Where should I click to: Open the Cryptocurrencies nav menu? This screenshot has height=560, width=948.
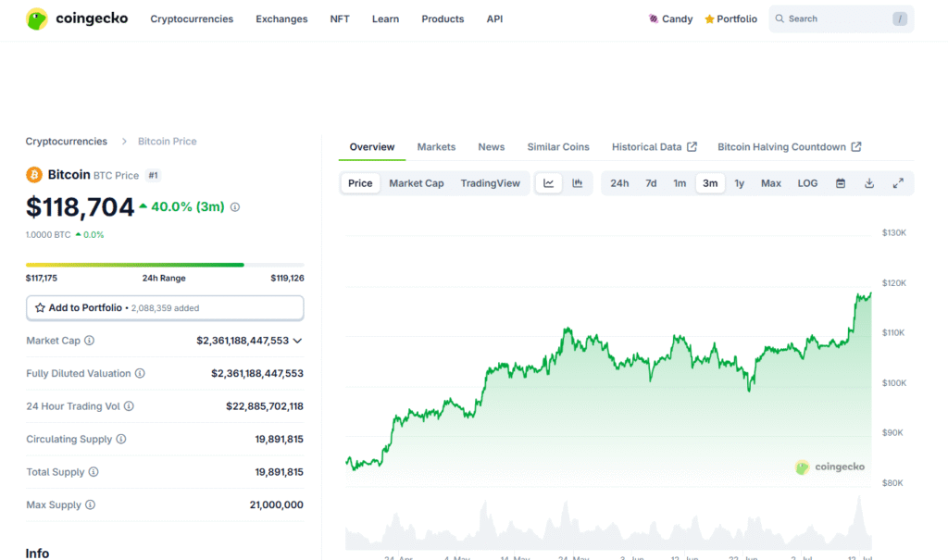[192, 19]
